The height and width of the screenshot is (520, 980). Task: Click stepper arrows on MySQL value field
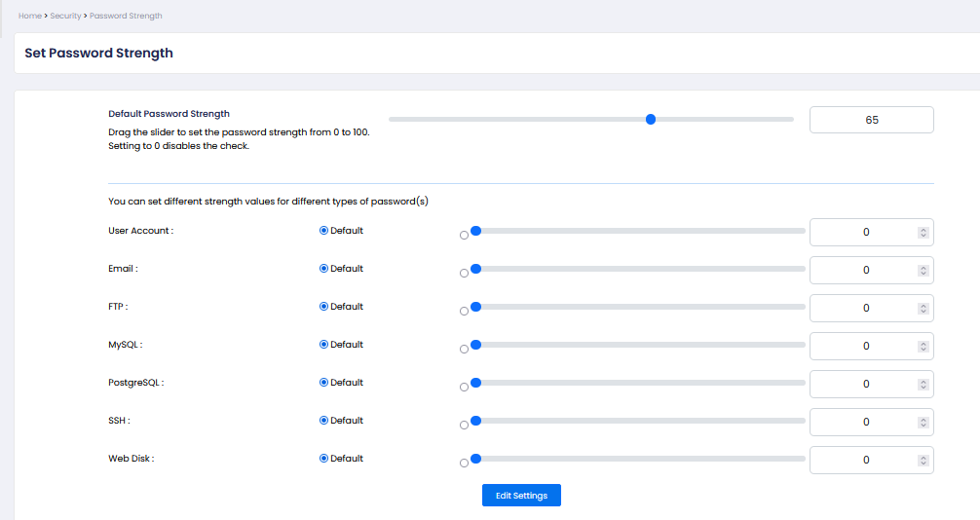923,347
